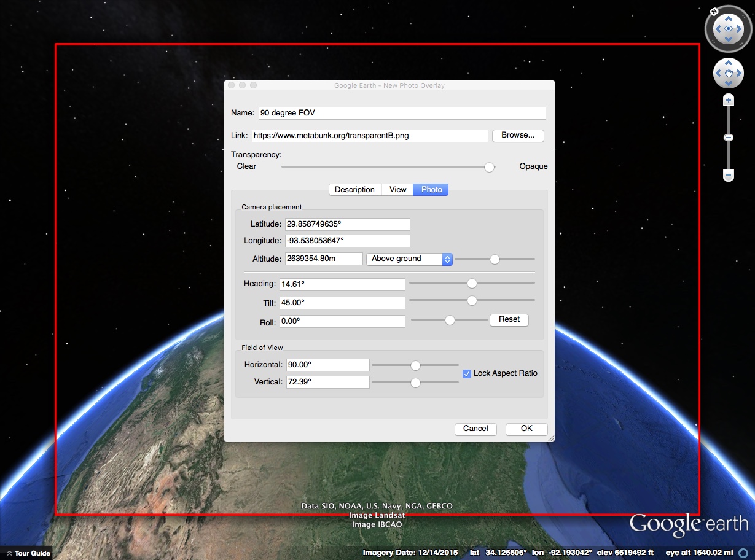Image resolution: width=755 pixels, height=560 pixels.
Task: Click the Browse... button
Action: pos(518,135)
